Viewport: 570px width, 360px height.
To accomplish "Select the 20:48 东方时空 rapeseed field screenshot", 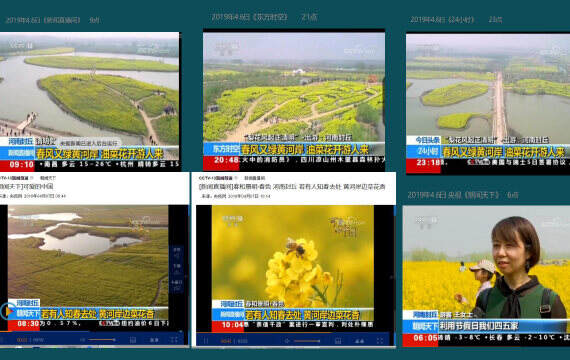I will pyautogui.click(x=294, y=101).
